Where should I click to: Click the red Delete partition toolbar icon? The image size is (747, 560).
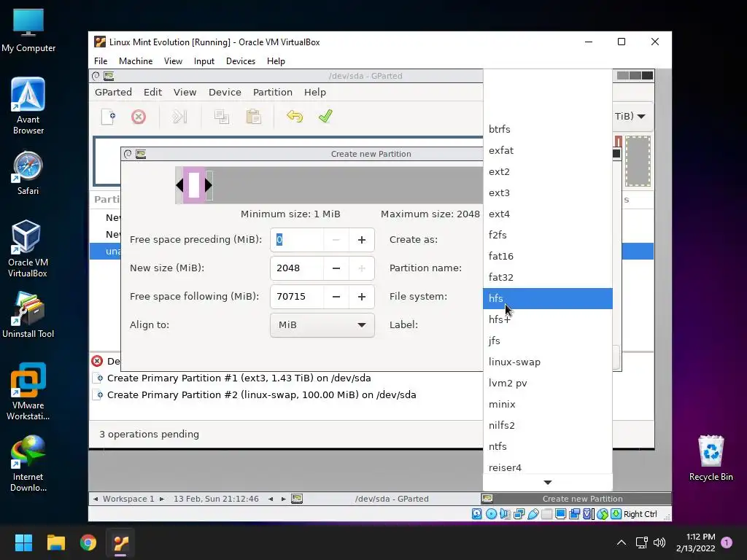(139, 117)
